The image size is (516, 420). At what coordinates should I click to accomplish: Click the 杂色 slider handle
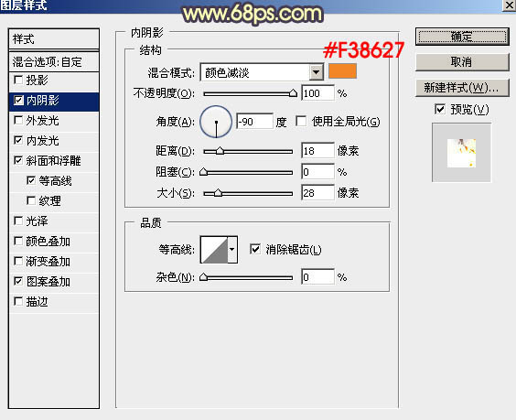(x=204, y=277)
